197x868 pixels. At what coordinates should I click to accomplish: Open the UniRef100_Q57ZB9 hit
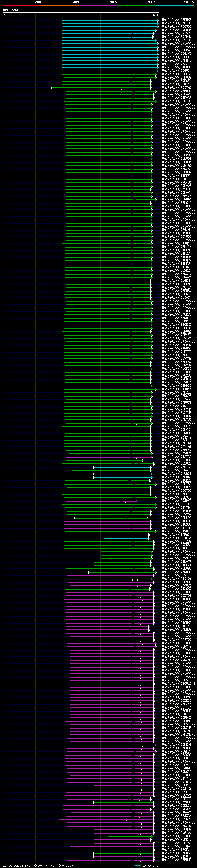pos(177,542)
